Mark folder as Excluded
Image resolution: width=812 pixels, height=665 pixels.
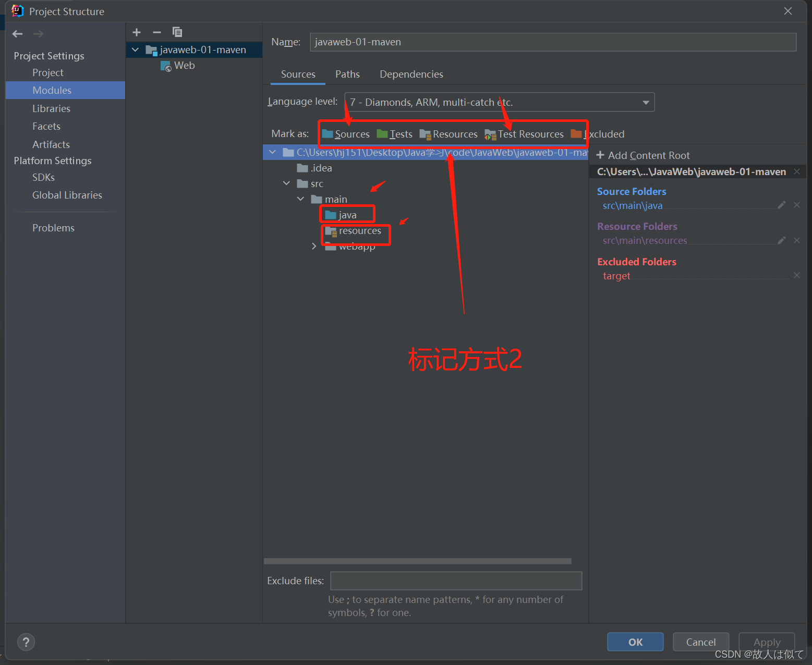click(x=598, y=134)
